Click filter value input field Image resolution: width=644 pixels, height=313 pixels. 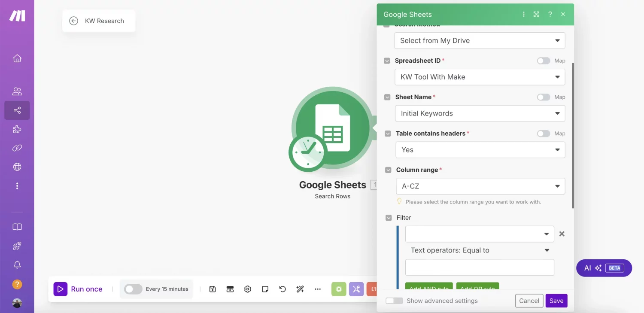(480, 267)
